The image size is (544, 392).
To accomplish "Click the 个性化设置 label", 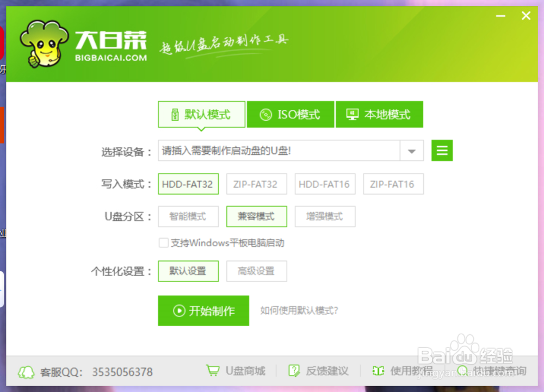I will (x=121, y=271).
